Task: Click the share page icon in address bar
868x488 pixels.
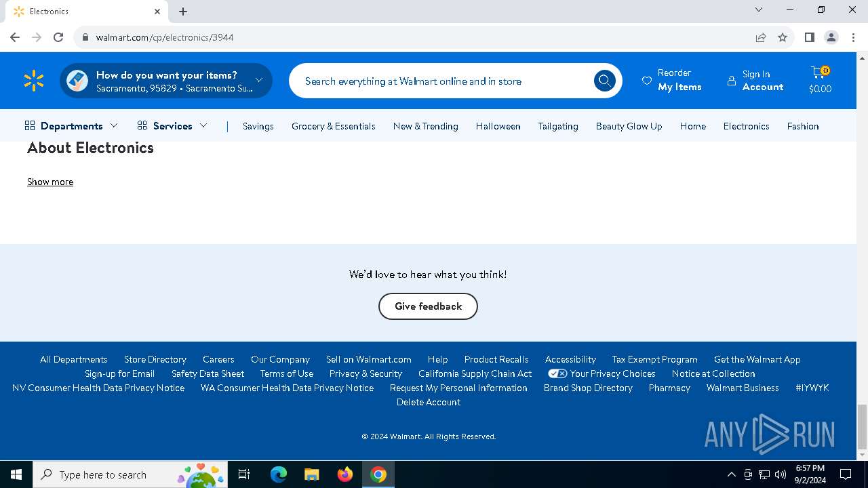Action: pos(761,37)
